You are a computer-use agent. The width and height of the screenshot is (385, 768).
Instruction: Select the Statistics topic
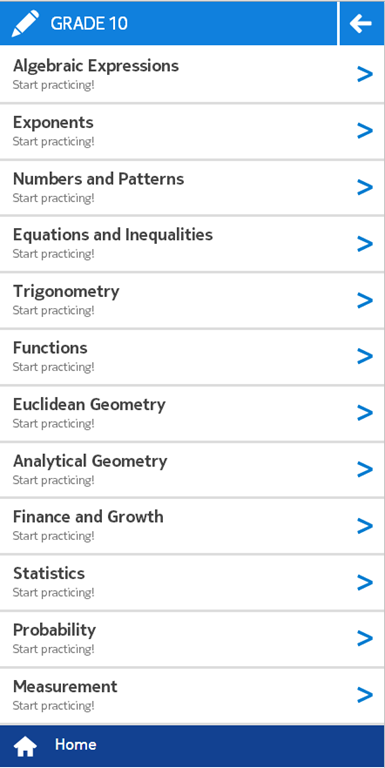[x=192, y=582]
